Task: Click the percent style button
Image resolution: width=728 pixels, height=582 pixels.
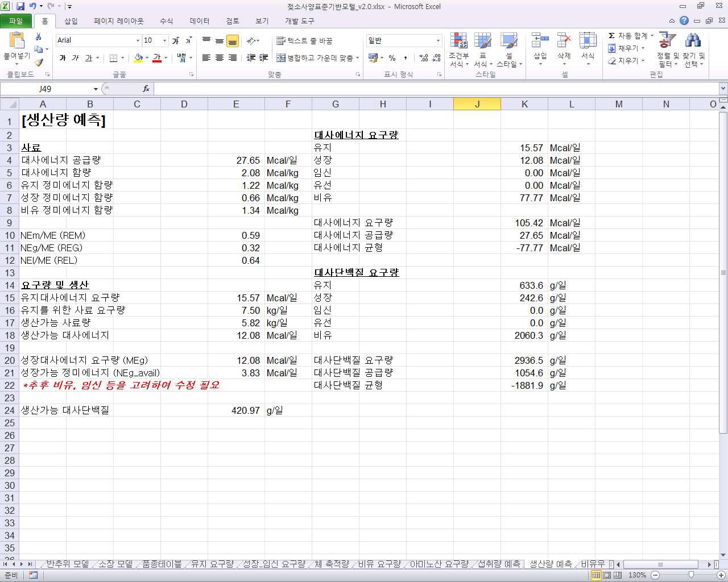Action: point(392,58)
